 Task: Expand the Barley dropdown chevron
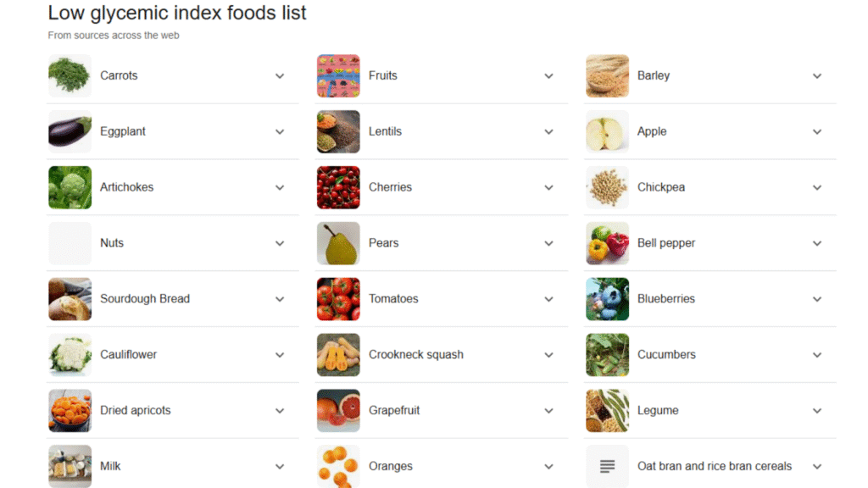pos(817,76)
